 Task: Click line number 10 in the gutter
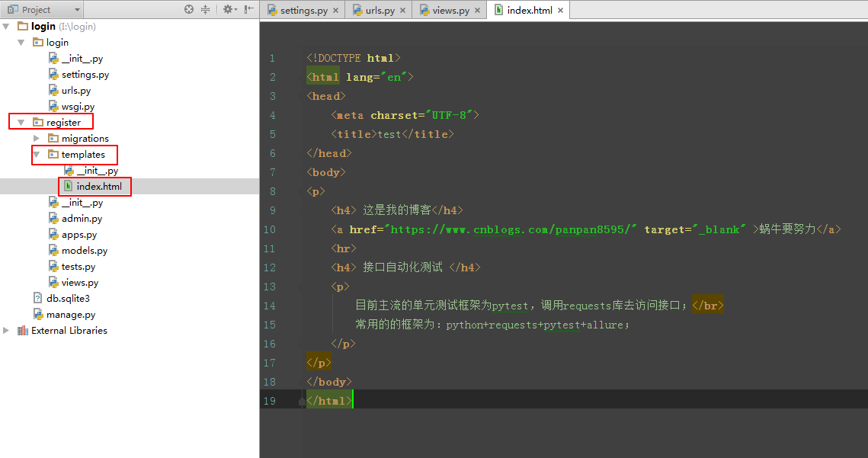pyautogui.click(x=270, y=230)
